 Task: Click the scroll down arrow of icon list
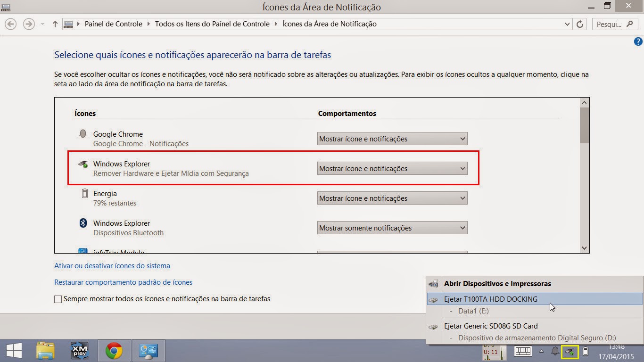[585, 248]
